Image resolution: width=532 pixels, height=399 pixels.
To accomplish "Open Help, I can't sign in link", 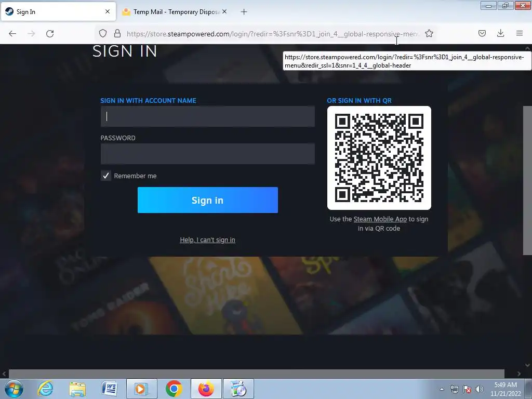I will tap(208, 240).
